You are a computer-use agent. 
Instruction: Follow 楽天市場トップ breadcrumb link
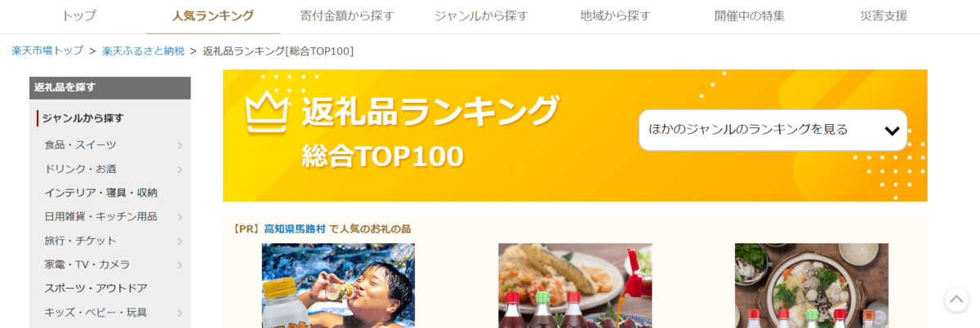(x=47, y=51)
